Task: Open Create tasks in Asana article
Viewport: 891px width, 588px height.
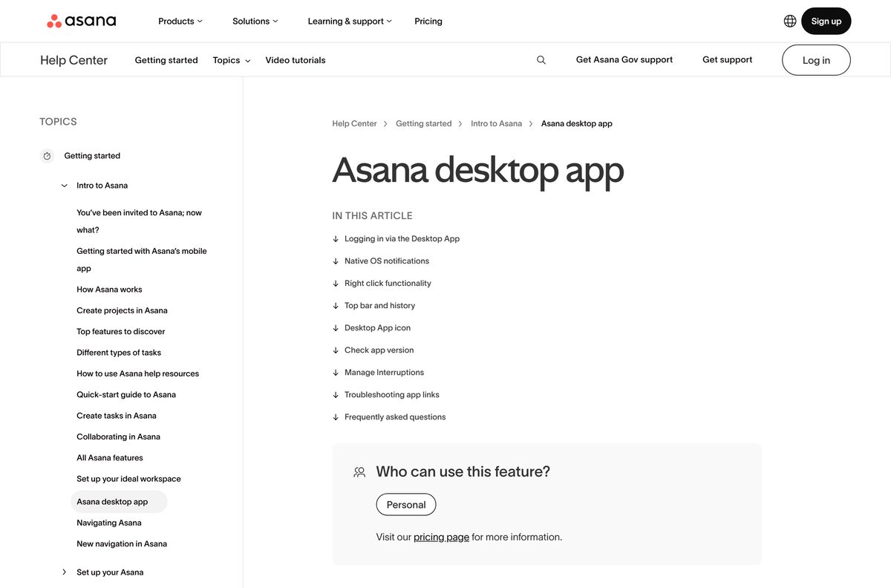Action: [117, 416]
